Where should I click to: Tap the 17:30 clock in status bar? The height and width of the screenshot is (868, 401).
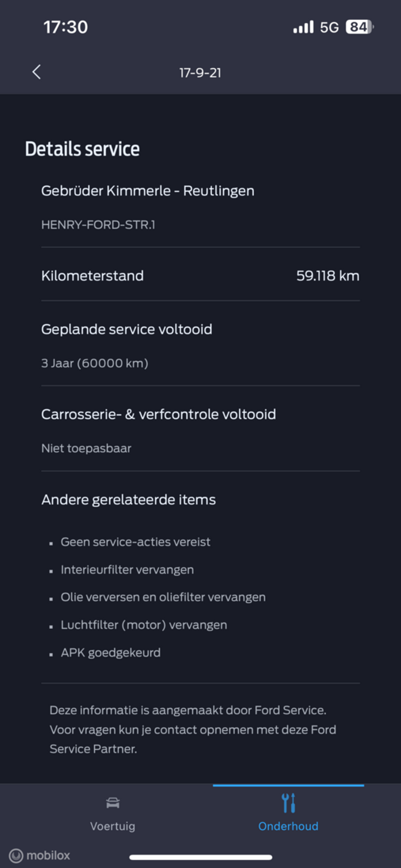tap(66, 27)
